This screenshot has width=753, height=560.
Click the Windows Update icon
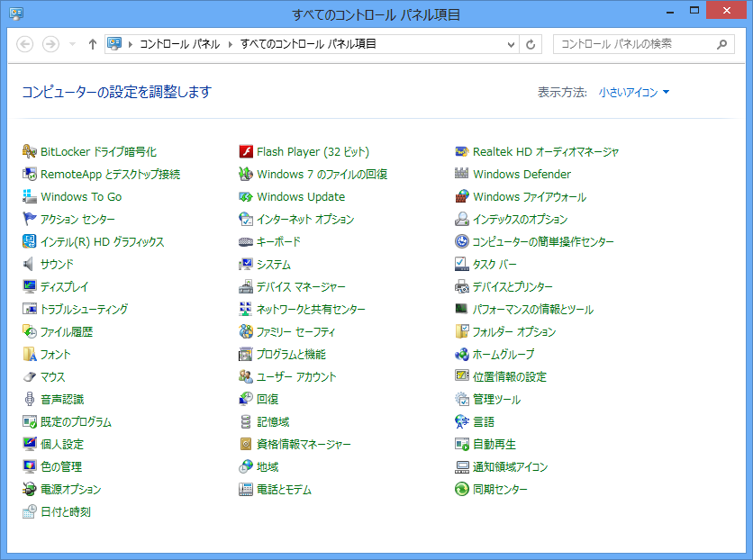pos(246,197)
